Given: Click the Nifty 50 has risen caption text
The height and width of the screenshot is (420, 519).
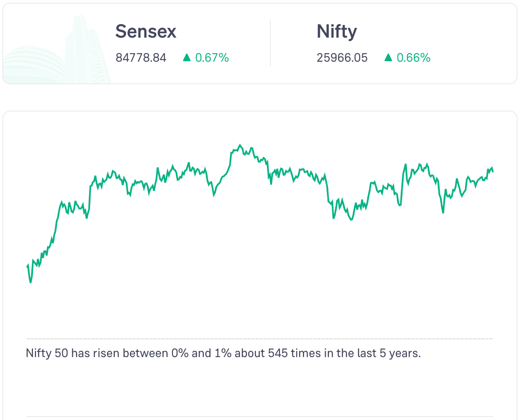Looking at the screenshot, I should click(x=223, y=353).
